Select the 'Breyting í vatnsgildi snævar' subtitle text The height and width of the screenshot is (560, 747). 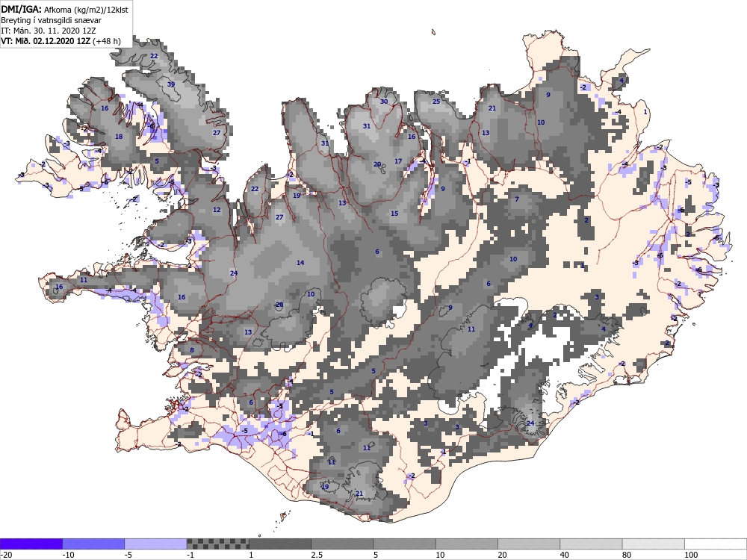point(51,20)
